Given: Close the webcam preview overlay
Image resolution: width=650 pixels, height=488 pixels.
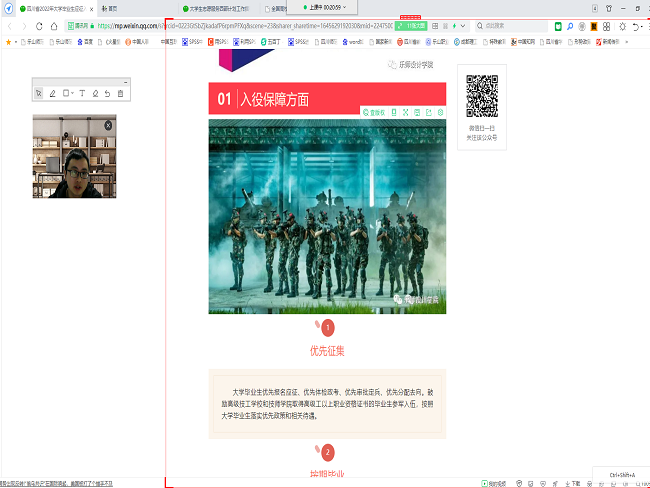Looking at the screenshot, I should (x=108, y=125).
